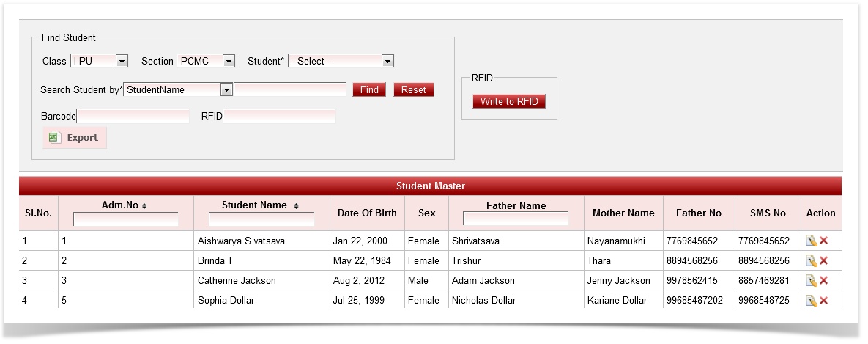Delete the Brinda T student record

[x=823, y=260]
